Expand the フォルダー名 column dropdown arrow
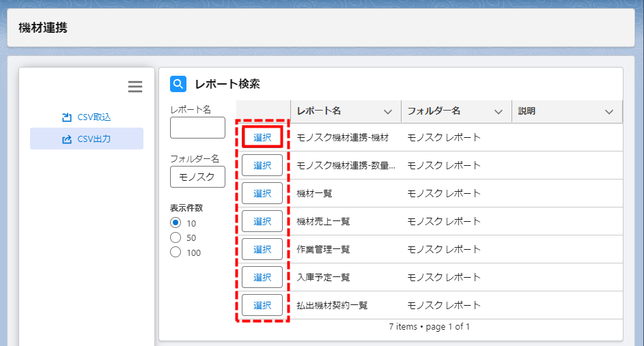Screen dimensions: 644x346 [x=499, y=111]
